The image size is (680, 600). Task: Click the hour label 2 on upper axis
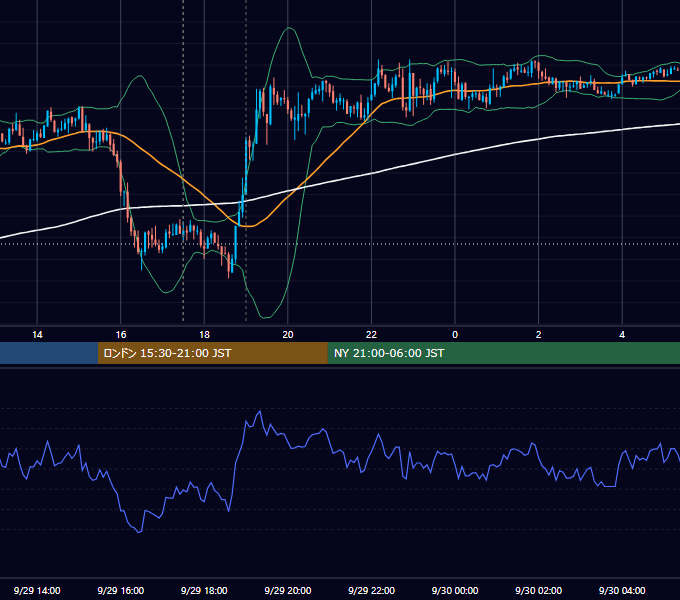(539, 335)
